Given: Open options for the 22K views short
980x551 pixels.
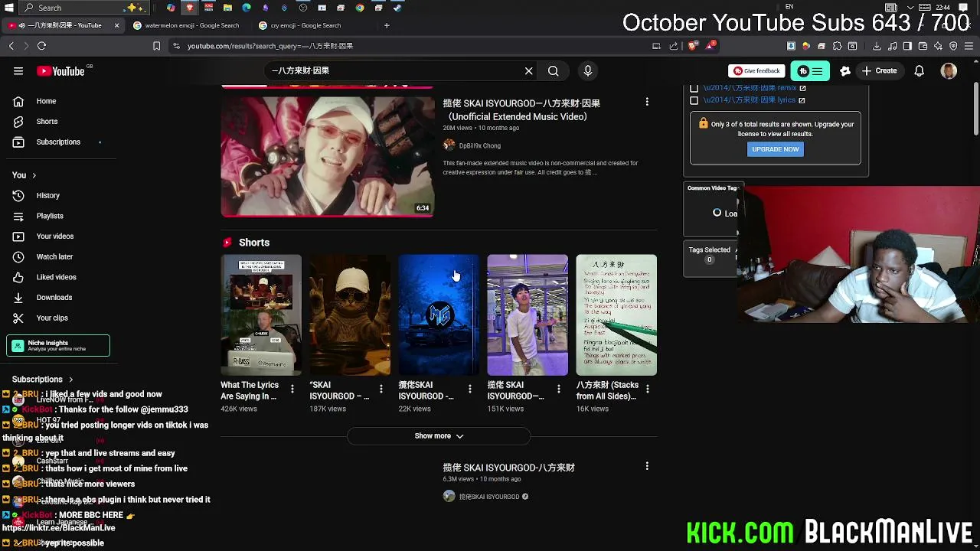Looking at the screenshot, I should (469, 390).
